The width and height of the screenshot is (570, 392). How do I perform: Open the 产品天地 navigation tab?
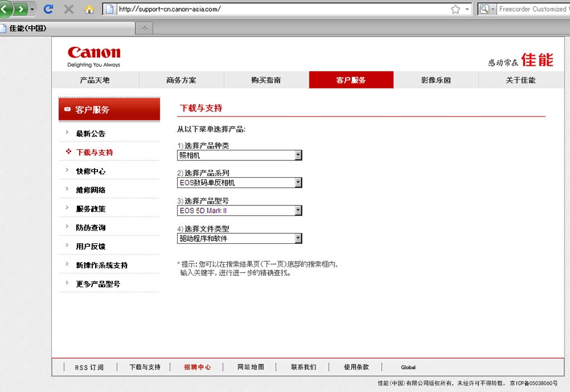tap(95, 80)
